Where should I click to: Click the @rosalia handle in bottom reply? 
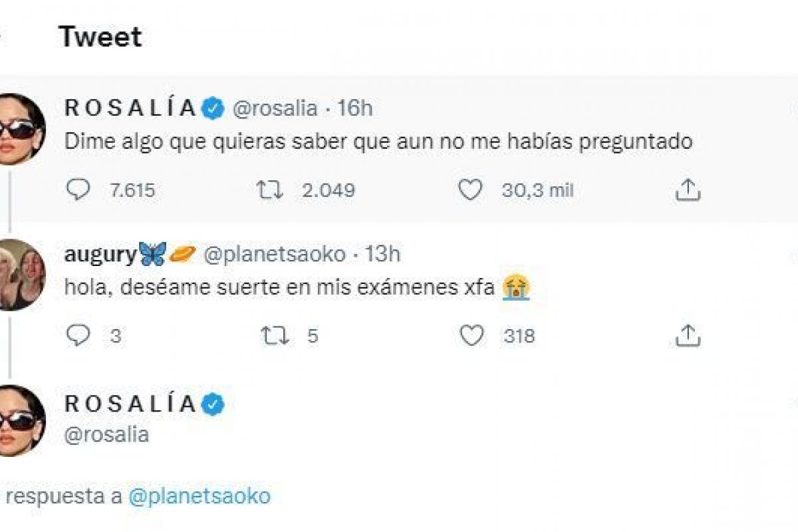point(106,435)
